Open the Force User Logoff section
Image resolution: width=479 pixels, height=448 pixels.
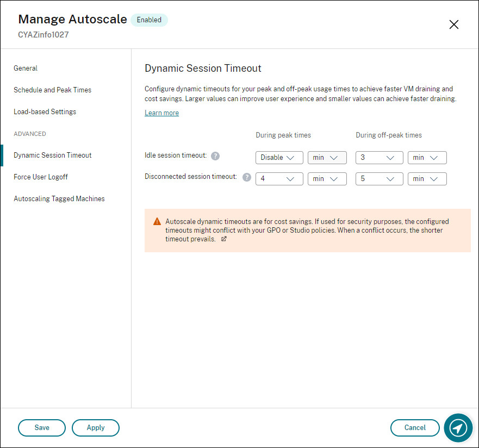[x=41, y=177]
